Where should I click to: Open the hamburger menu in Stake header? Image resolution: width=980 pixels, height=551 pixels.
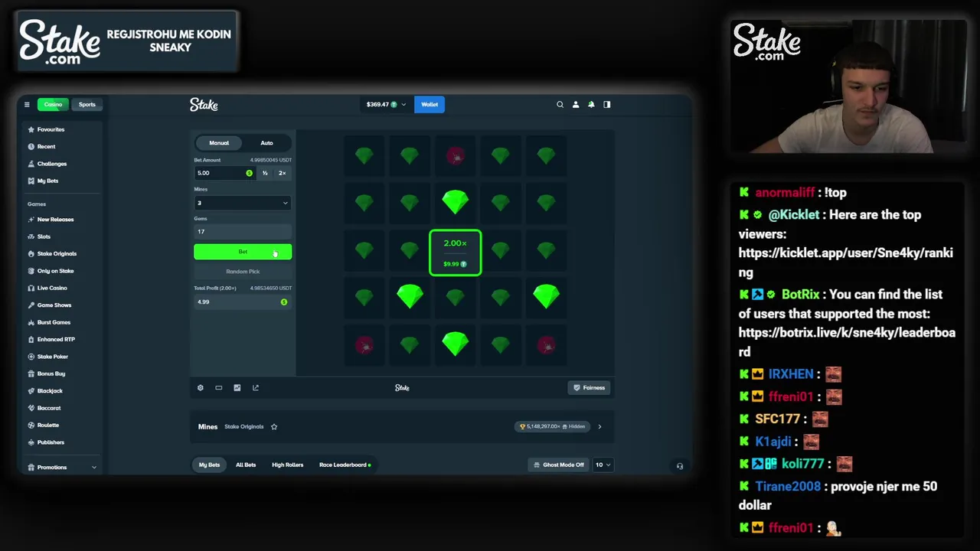tap(27, 104)
